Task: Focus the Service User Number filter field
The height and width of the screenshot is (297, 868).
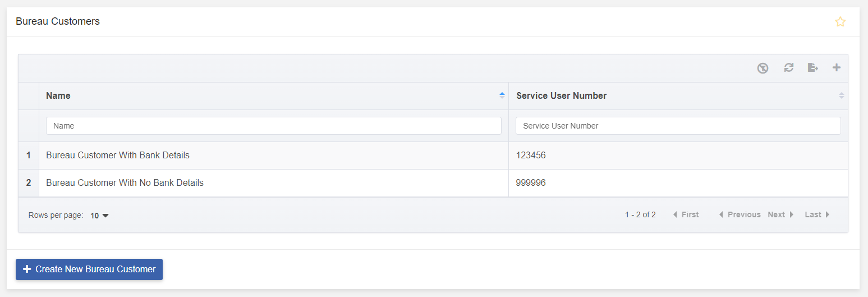Action: tap(678, 126)
